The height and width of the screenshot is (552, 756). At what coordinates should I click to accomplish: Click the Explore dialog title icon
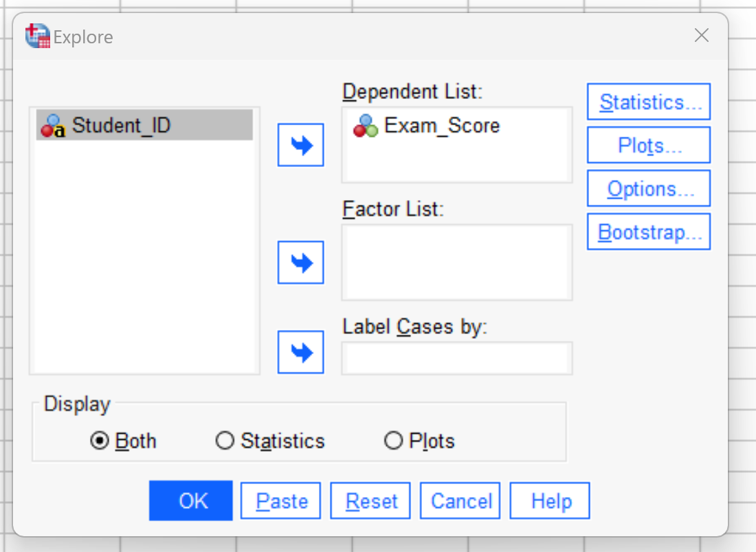click(37, 36)
